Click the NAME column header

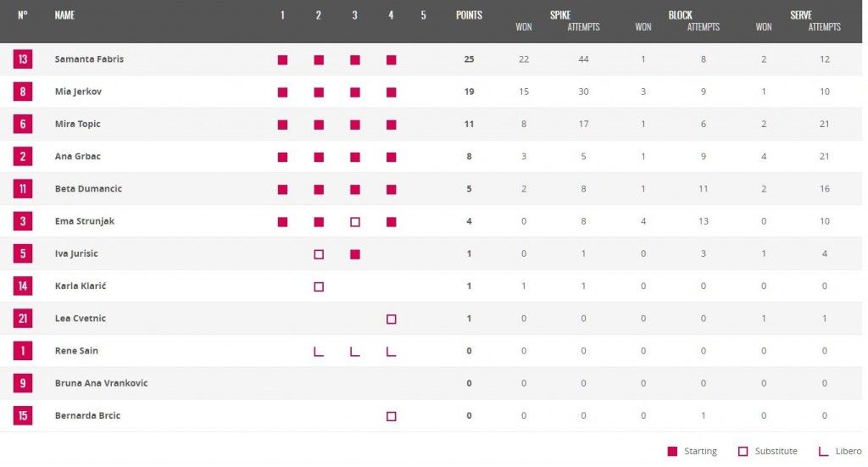click(x=64, y=15)
